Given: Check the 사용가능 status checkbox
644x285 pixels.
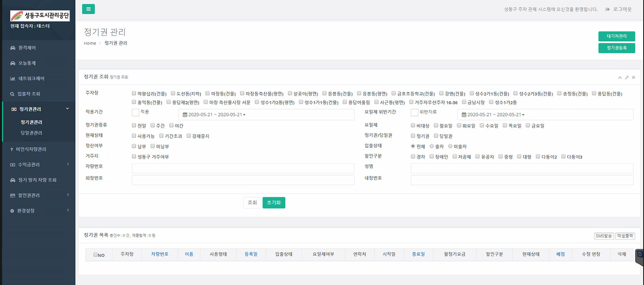Looking at the screenshot, I should pos(134,136).
